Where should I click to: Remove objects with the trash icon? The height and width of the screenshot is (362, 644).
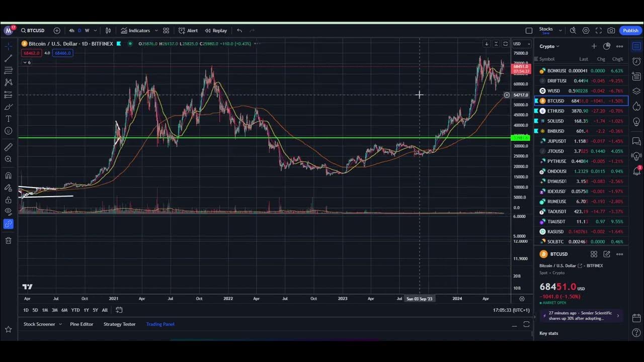click(x=9, y=240)
